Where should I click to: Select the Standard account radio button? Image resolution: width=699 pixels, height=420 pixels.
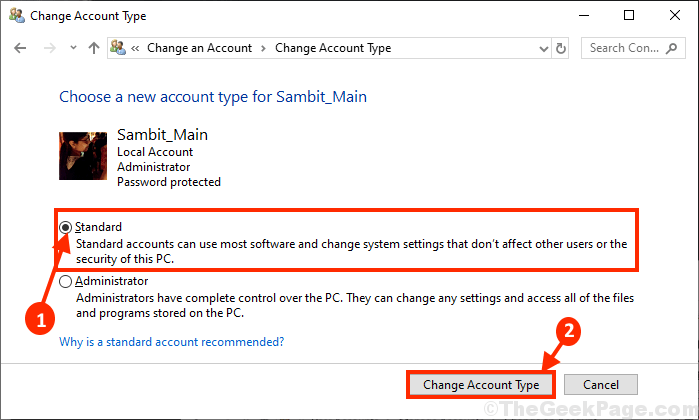point(66,227)
